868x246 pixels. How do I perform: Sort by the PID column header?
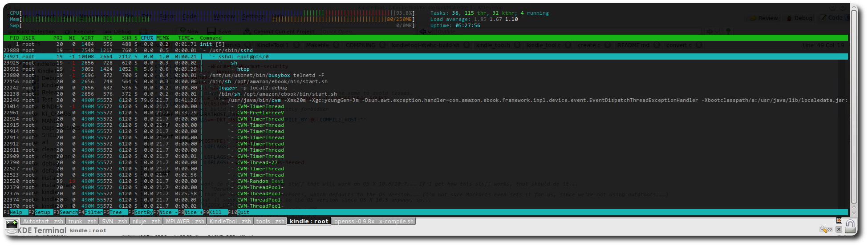(14, 38)
